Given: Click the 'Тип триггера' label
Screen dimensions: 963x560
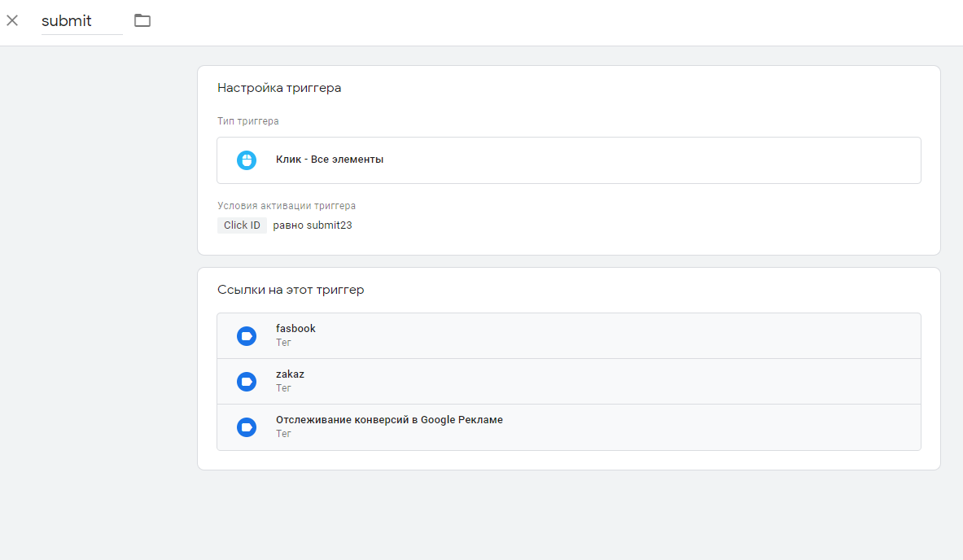Looking at the screenshot, I should tap(248, 121).
